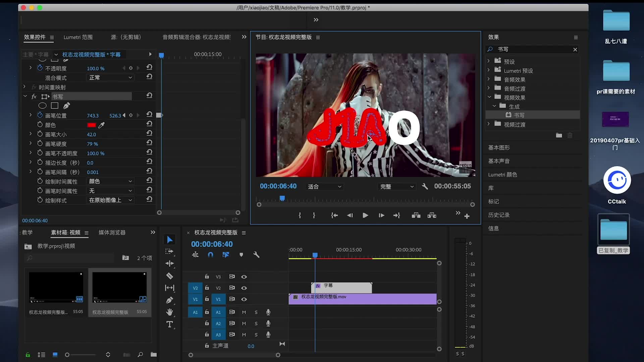This screenshot has width=644, height=362.
Task: Open the 绘制样式 dropdown
Action: (x=110, y=200)
